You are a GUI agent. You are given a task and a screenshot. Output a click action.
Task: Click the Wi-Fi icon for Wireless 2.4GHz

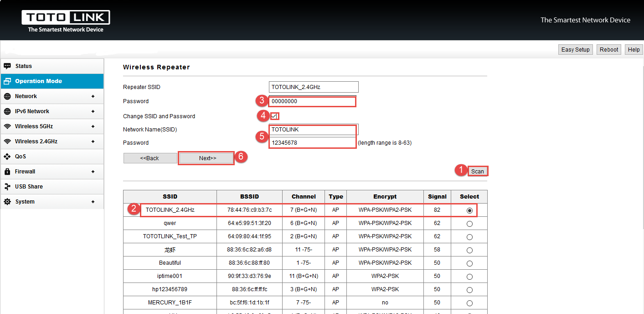click(7, 141)
